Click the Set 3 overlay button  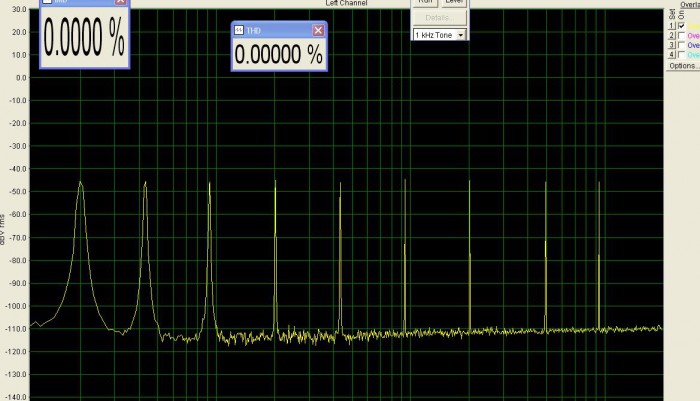coord(672,45)
